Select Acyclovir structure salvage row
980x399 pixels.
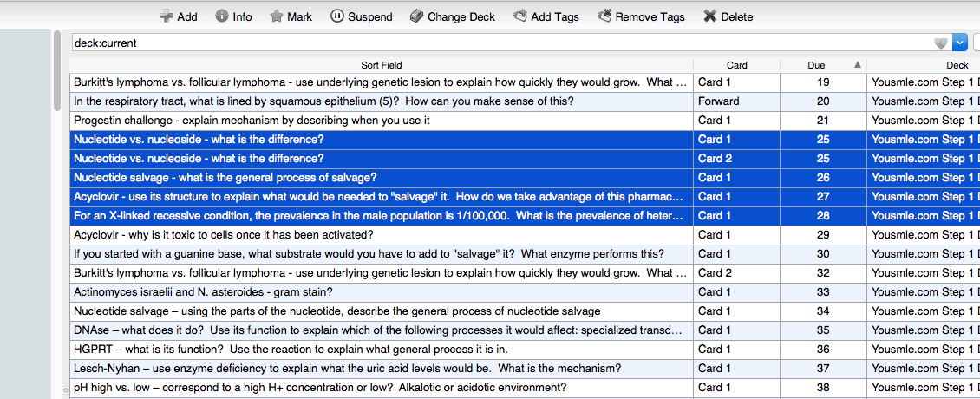(x=525, y=197)
